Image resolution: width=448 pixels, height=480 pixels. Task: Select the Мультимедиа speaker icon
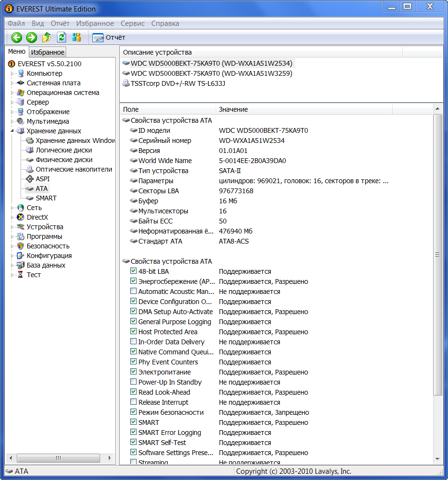click(21, 121)
